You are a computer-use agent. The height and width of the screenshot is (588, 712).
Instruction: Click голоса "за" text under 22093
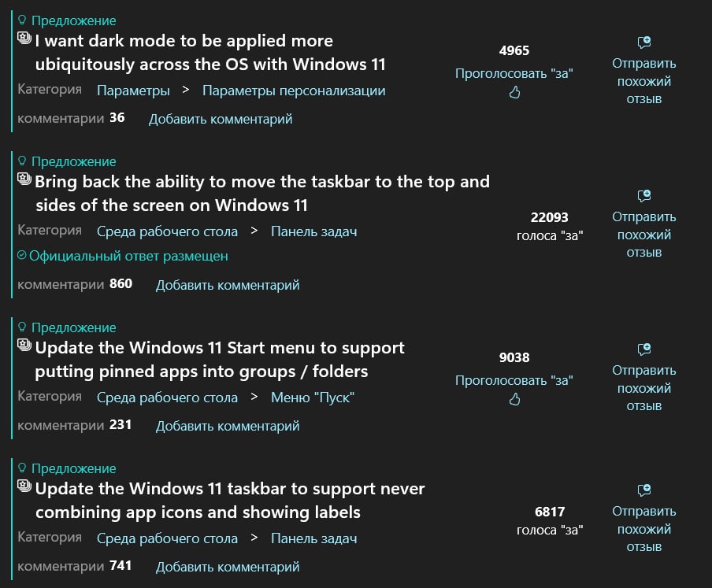550,236
